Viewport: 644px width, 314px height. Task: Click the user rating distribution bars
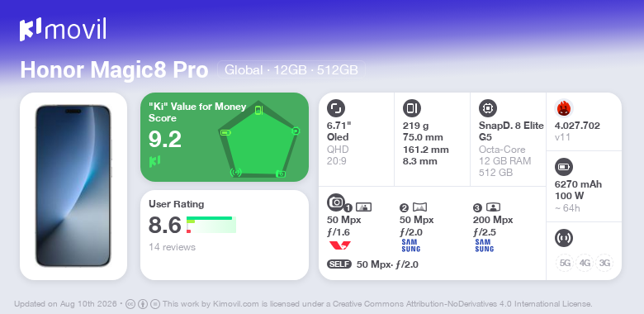[x=211, y=225]
